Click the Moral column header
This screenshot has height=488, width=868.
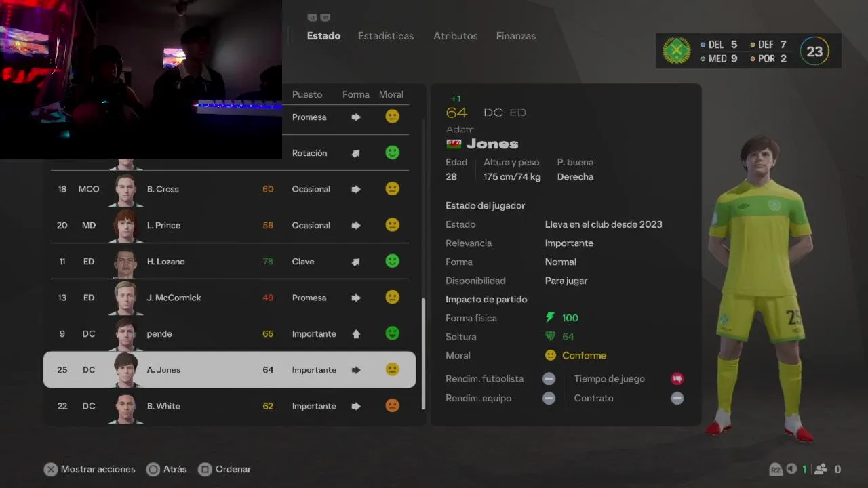[391, 94]
